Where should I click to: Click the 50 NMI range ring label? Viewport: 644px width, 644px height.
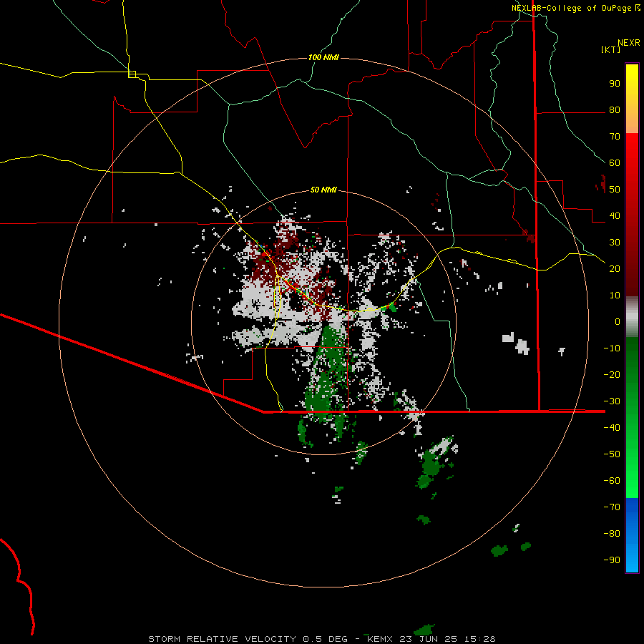click(323, 190)
